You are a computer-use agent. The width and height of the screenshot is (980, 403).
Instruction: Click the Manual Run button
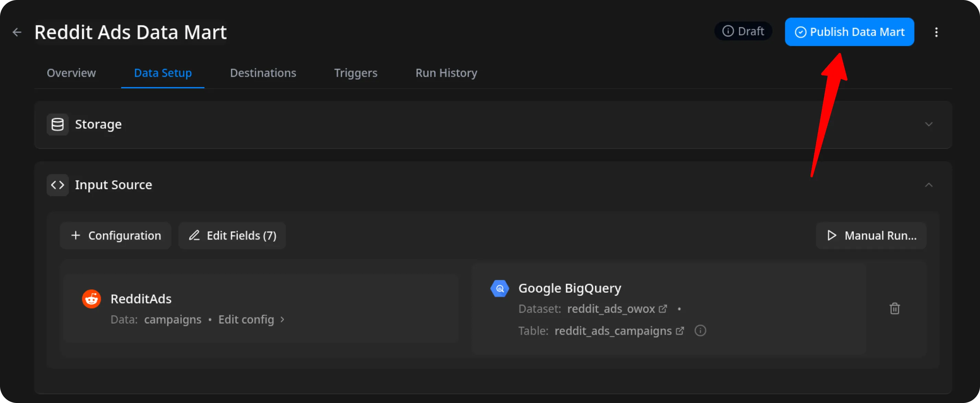click(871, 236)
